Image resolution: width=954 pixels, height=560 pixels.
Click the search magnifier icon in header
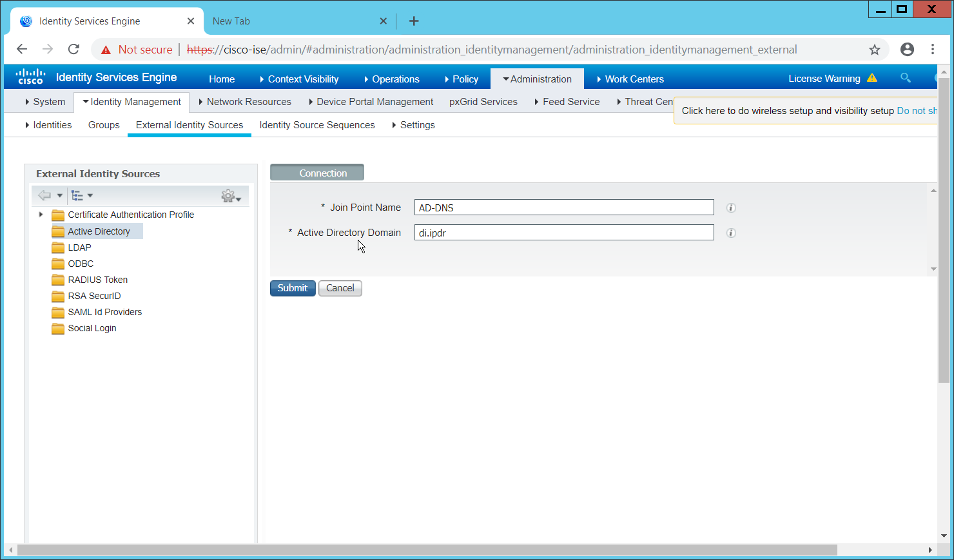point(905,78)
